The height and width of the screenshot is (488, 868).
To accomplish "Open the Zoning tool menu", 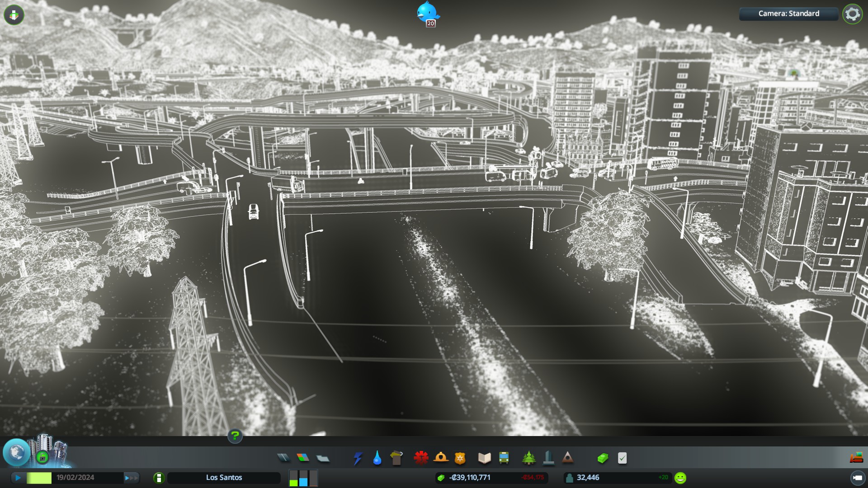I will [x=303, y=458].
